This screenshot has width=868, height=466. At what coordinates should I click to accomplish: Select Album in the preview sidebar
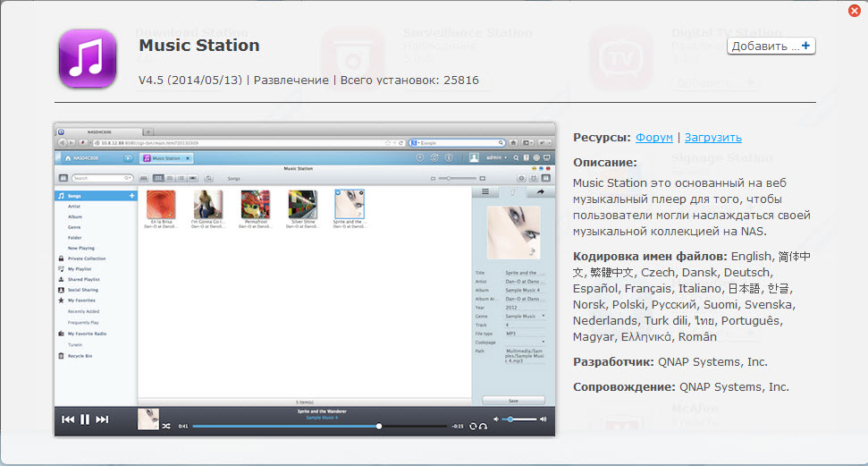click(x=75, y=216)
